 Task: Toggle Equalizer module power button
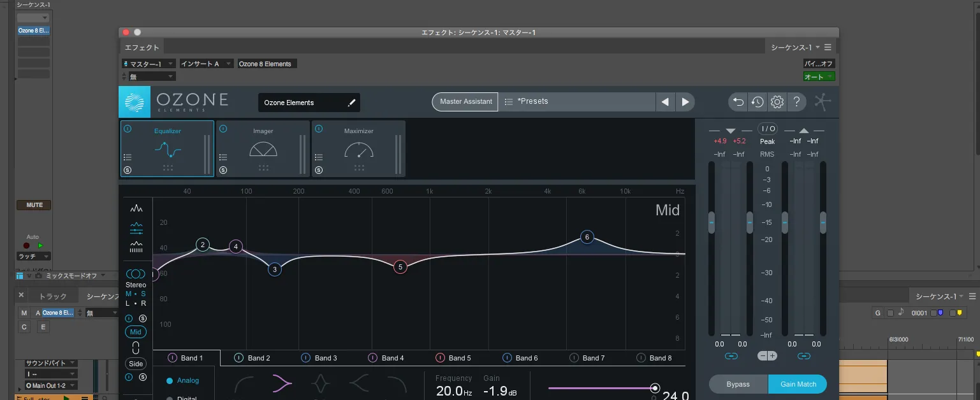(x=127, y=129)
